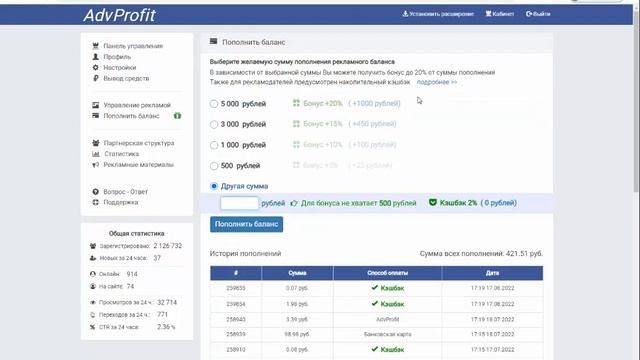Click the AdvProfit payment method cell

click(387, 319)
